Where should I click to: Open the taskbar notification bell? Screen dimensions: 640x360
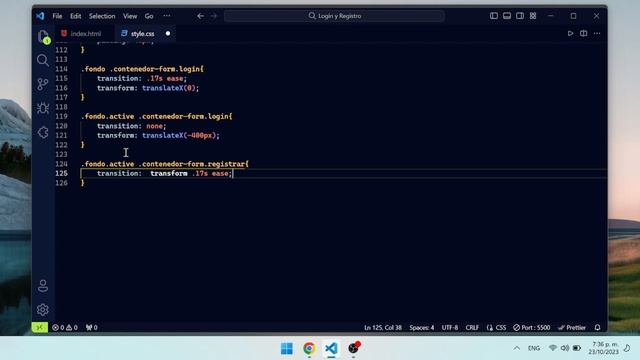[x=627, y=348]
